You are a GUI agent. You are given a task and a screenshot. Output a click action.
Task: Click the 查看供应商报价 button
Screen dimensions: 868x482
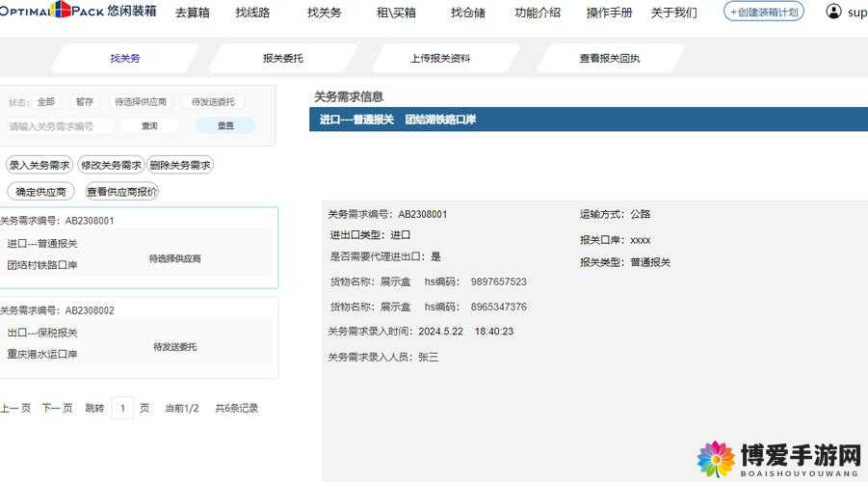[x=121, y=192]
